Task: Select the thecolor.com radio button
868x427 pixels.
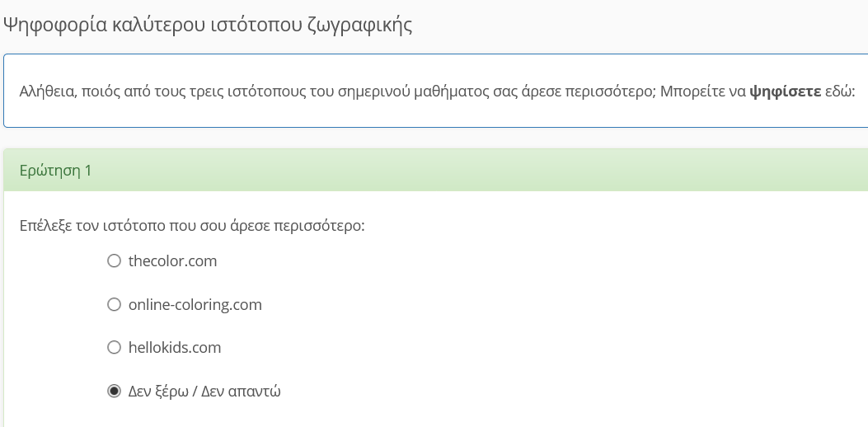Action: point(115,261)
